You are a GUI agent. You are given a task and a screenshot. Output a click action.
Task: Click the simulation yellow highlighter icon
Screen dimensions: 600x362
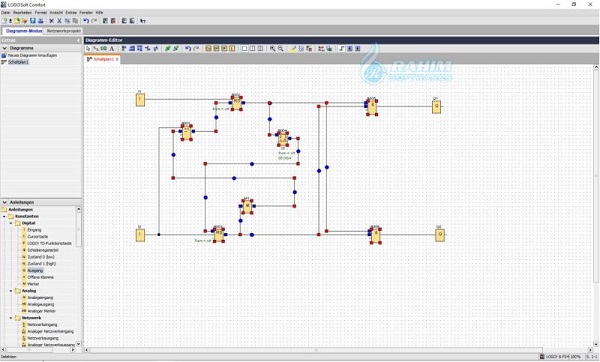(293, 49)
